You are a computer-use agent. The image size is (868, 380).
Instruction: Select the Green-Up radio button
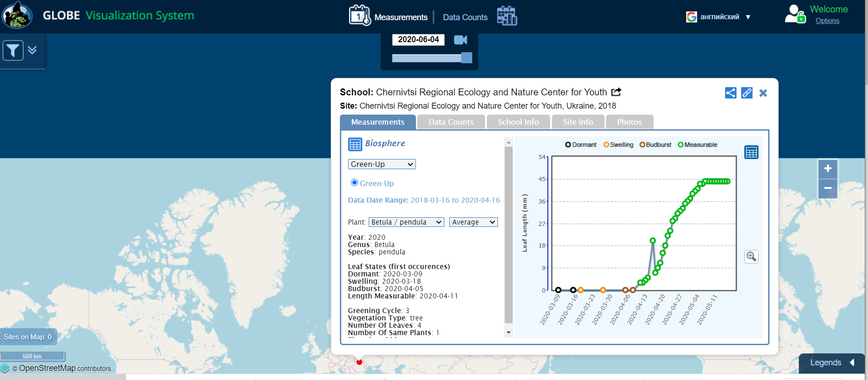pos(354,183)
